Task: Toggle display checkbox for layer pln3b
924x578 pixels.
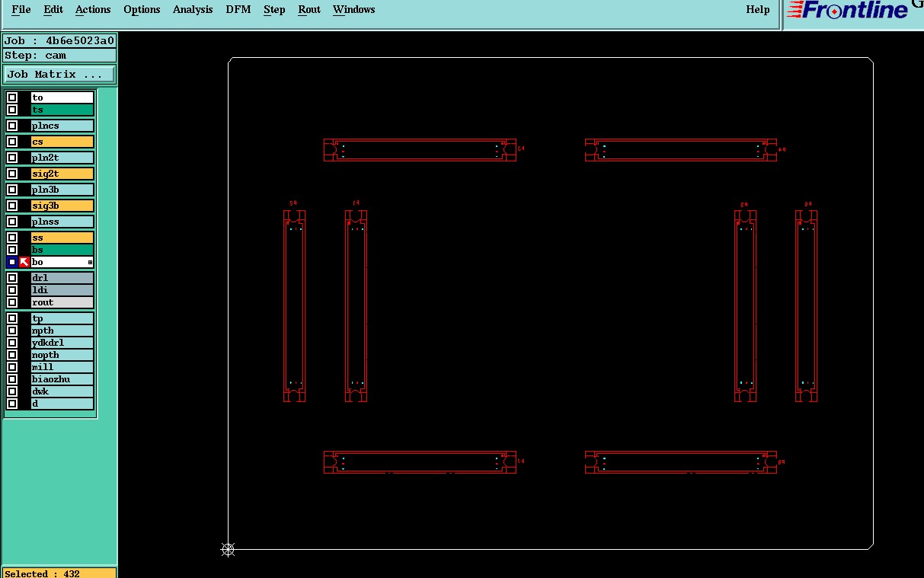Action: (12, 190)
